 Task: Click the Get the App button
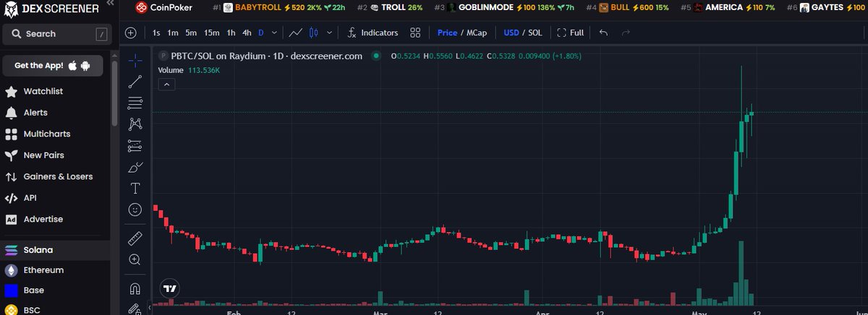click(52, 66)
